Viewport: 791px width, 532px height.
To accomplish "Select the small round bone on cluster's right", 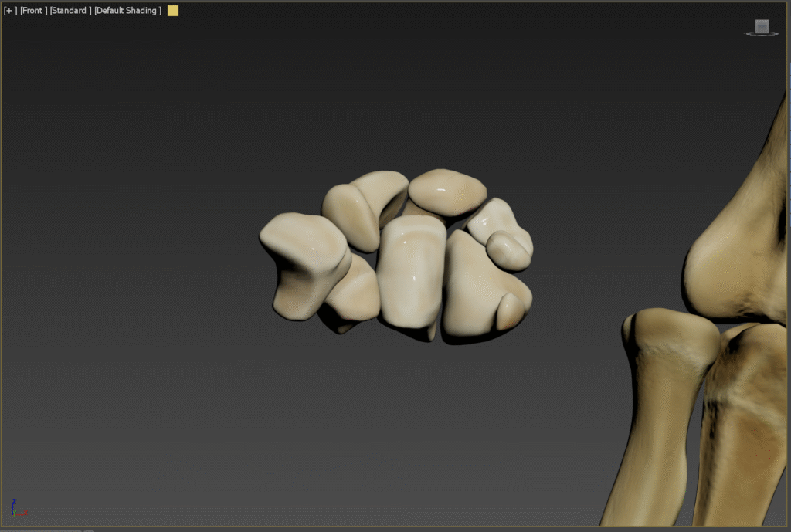I will pos(508,250).
